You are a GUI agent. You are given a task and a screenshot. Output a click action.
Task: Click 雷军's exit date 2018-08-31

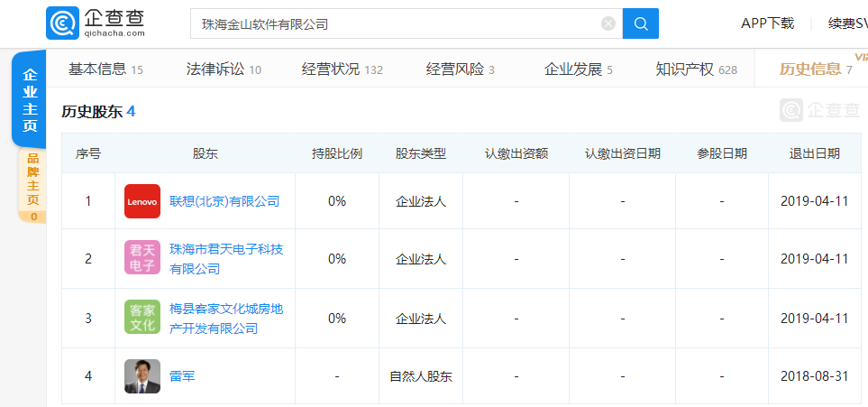pyautogui.click(x=814, y=376)
